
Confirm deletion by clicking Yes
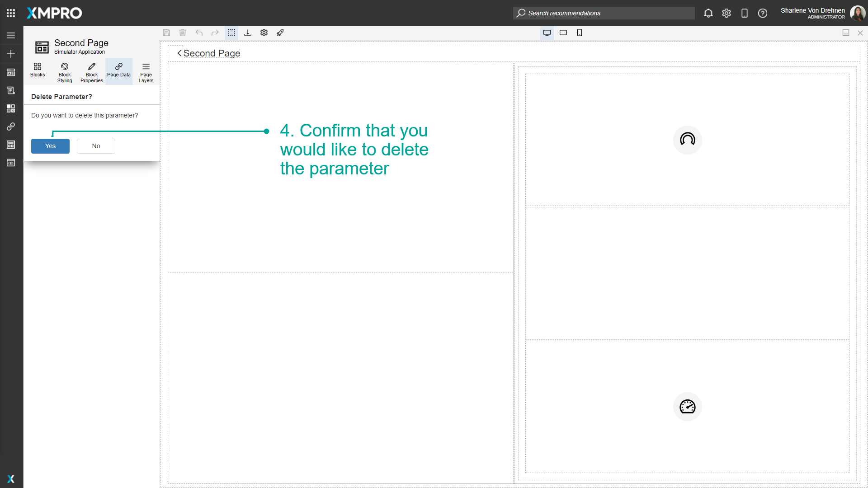tap(50, 146)
